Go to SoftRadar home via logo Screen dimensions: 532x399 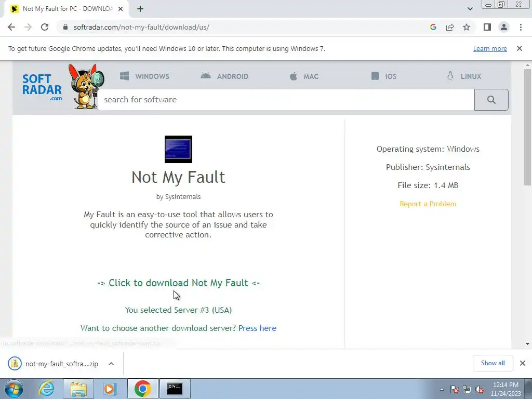(42, 87)
